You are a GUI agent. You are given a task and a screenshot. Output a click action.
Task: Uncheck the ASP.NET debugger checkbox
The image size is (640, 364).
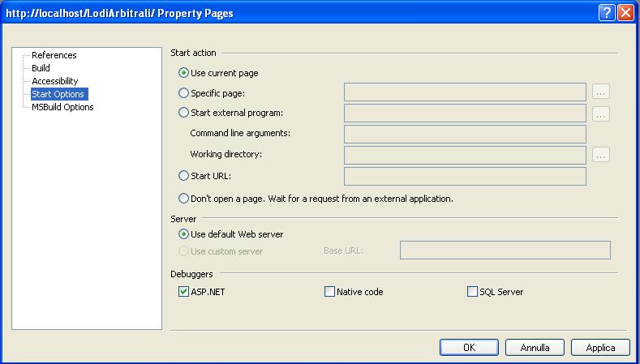click(183, 292)
